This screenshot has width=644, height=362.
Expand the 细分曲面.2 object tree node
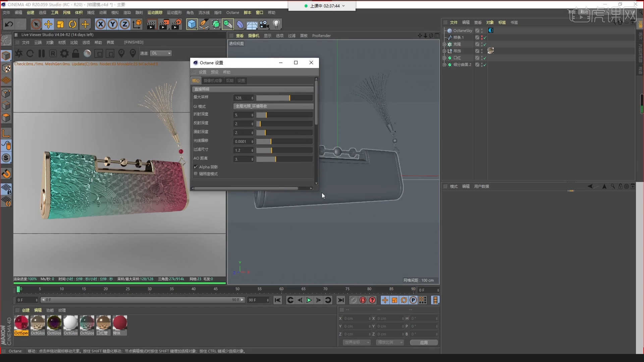444,65
